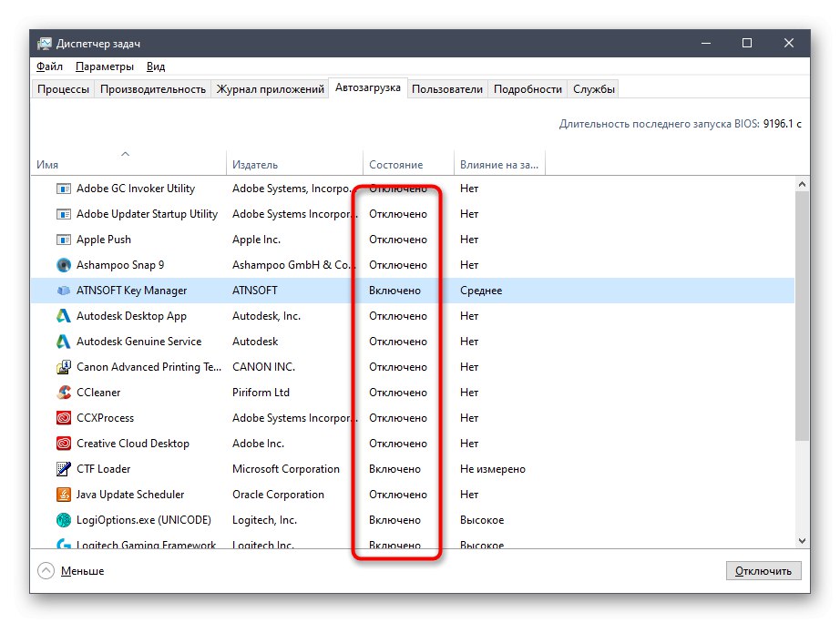Click the CCleaner icon
Image resolution: width=840 pixels, height=623 pixels.
[63, 393]
